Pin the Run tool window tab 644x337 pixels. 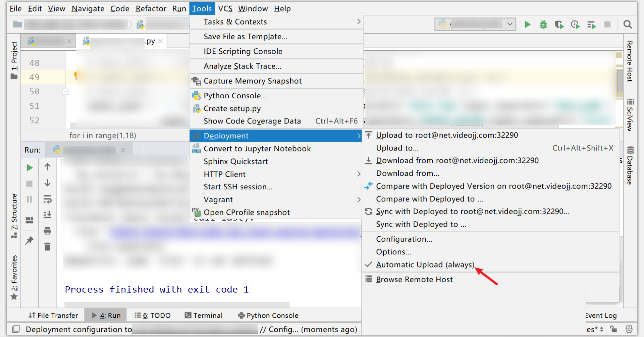click(x=29, y=240)
